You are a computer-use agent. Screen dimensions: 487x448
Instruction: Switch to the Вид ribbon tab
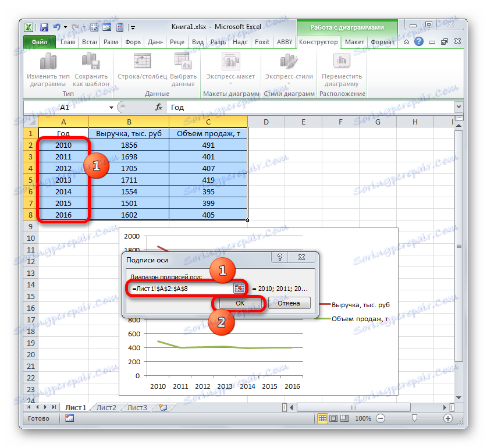pos(197,42)
